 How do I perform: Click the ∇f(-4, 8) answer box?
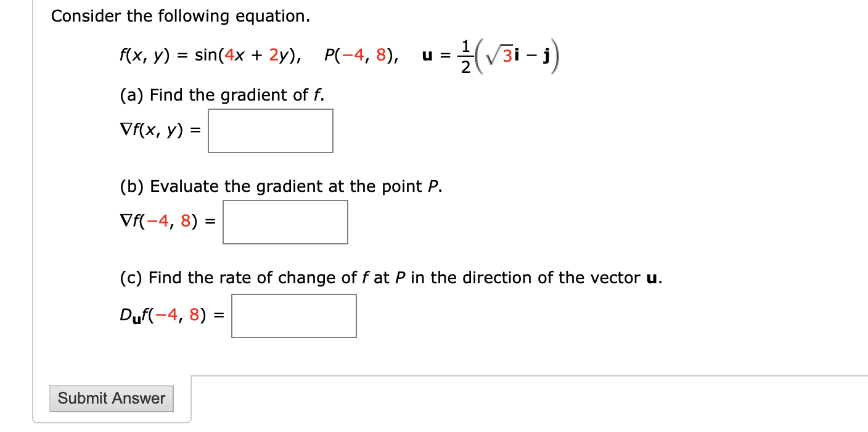click(x=285, y=222)
